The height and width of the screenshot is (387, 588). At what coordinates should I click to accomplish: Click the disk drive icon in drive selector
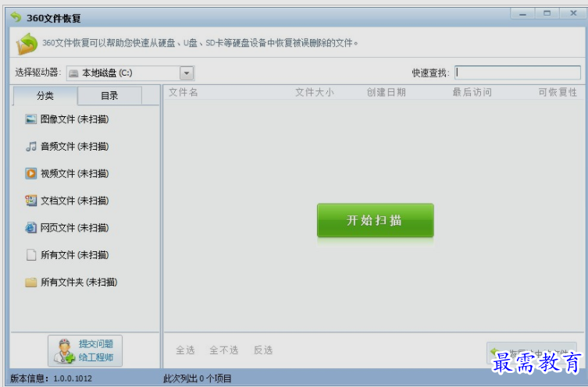pos(73,73)
